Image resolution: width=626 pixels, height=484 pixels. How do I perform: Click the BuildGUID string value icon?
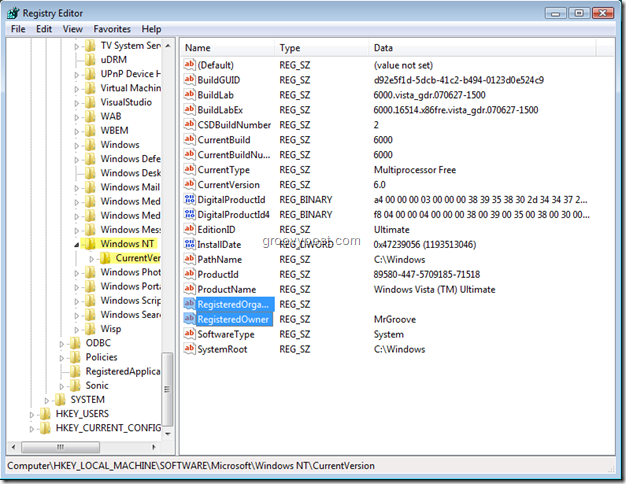tap(189, 79)
